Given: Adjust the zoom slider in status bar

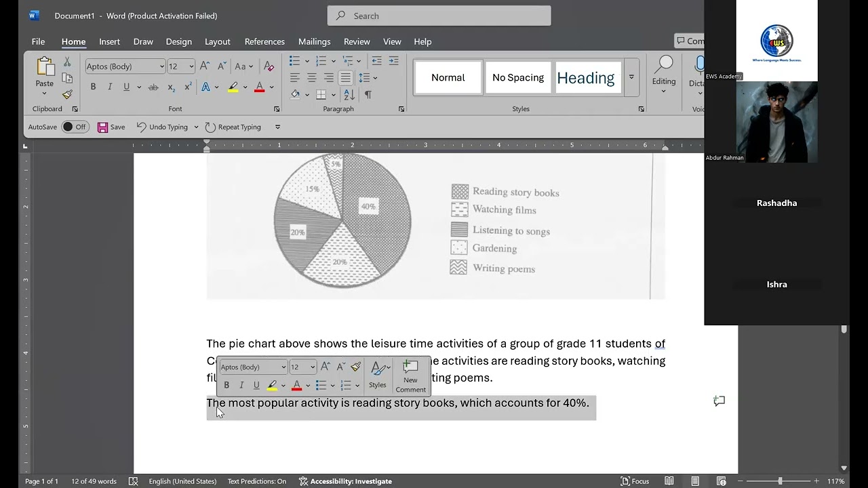Looking at the screenshot, I should (780, 481).
